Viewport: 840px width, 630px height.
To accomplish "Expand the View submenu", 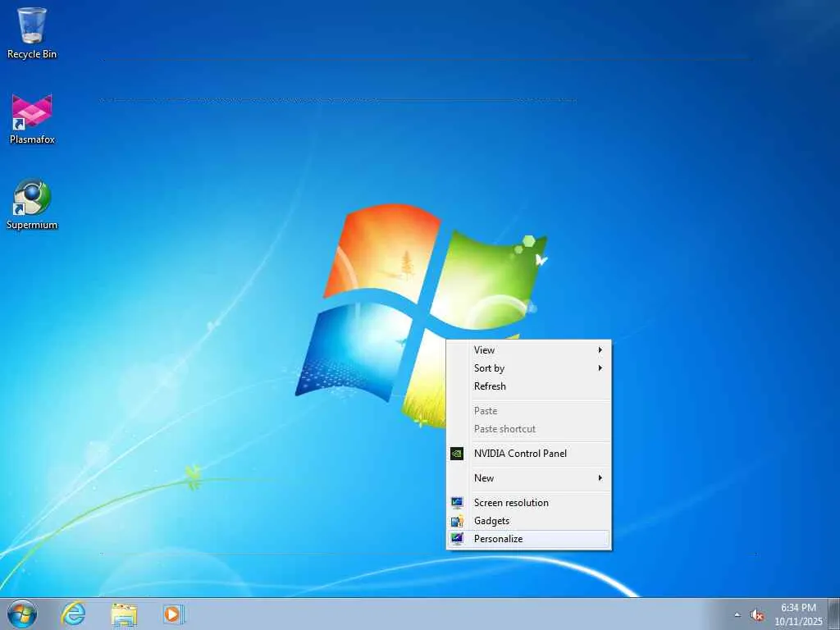I will pyautogui.click(x=529, y=349).
